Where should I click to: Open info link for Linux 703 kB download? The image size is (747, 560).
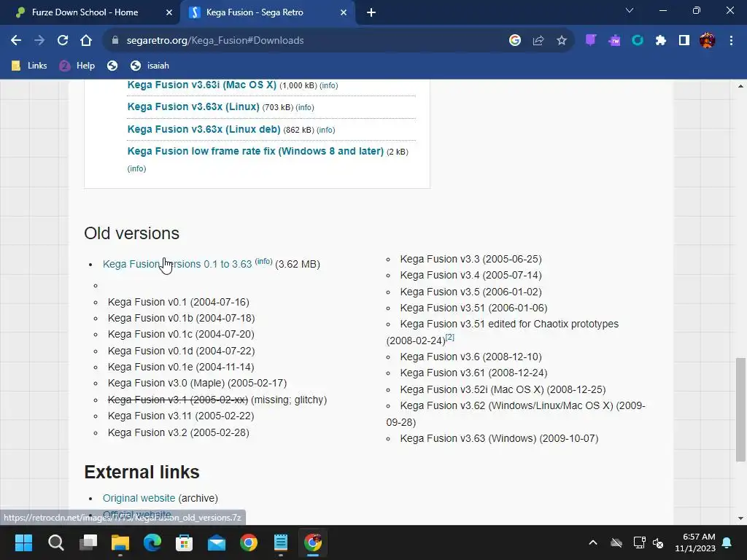click(305, 108)
